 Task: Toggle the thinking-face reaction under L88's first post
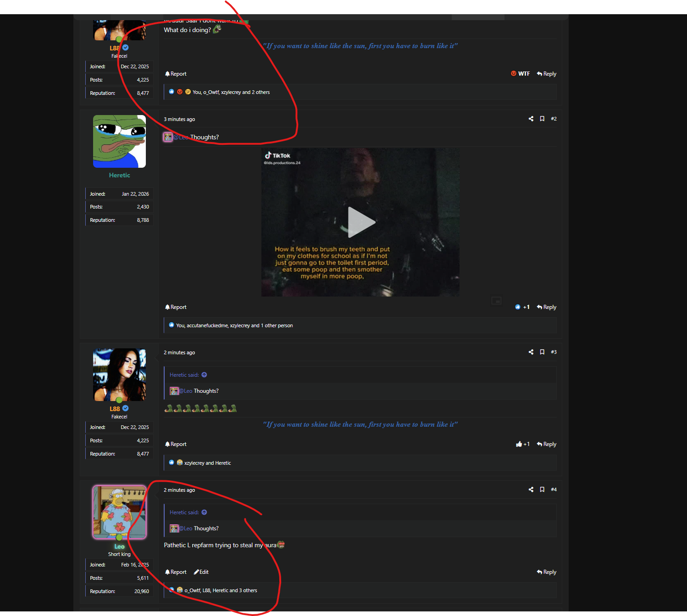pos(188,92)
